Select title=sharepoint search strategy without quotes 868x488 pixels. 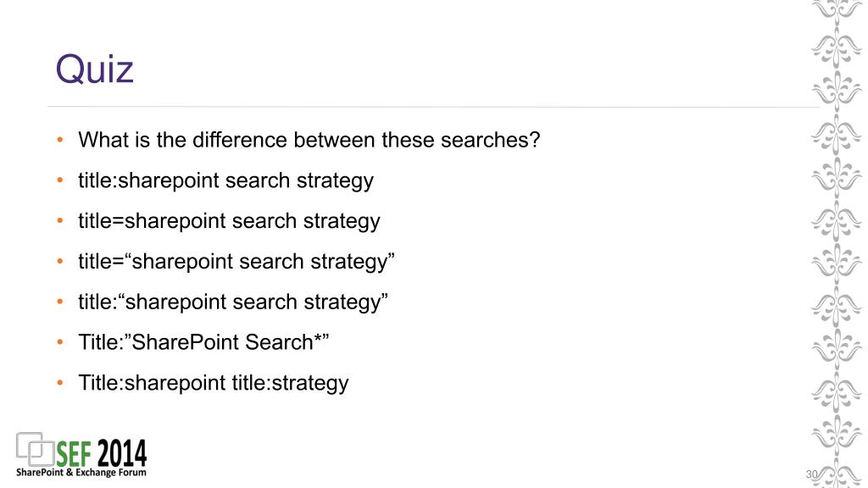[x=229, y=221]
